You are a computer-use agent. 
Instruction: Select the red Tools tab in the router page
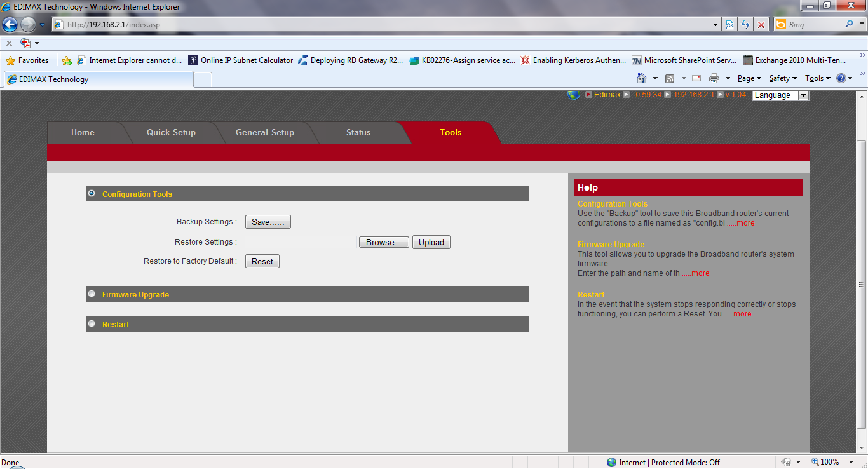(x=451, y=132)
